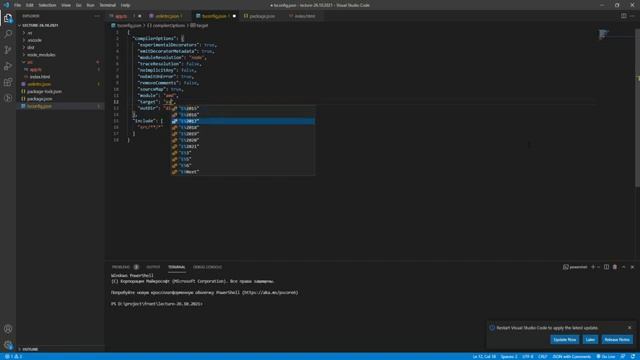Open Run and Debug view

point(8,66)
